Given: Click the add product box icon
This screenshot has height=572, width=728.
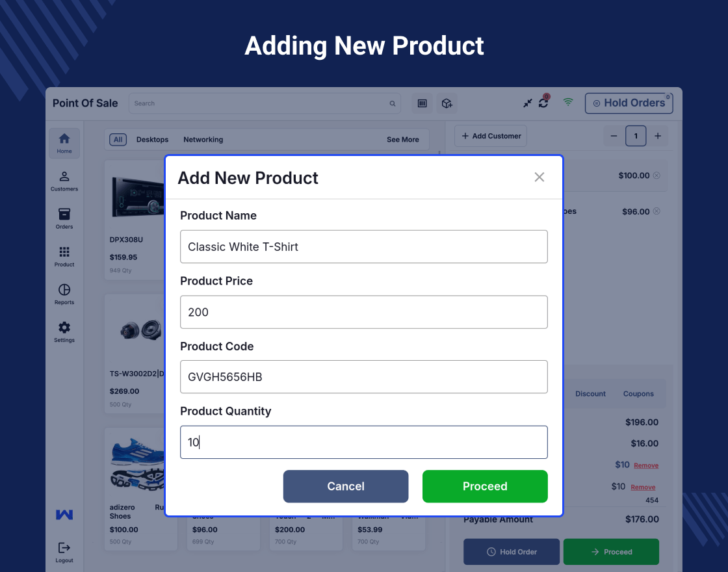Looking at the screenshot, I should point(447,103).
